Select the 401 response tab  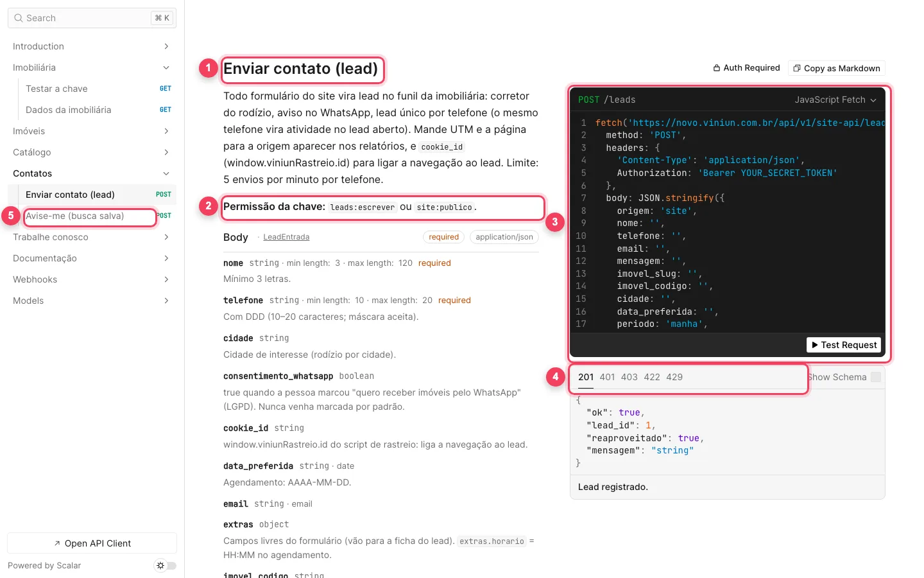[607, 377]
